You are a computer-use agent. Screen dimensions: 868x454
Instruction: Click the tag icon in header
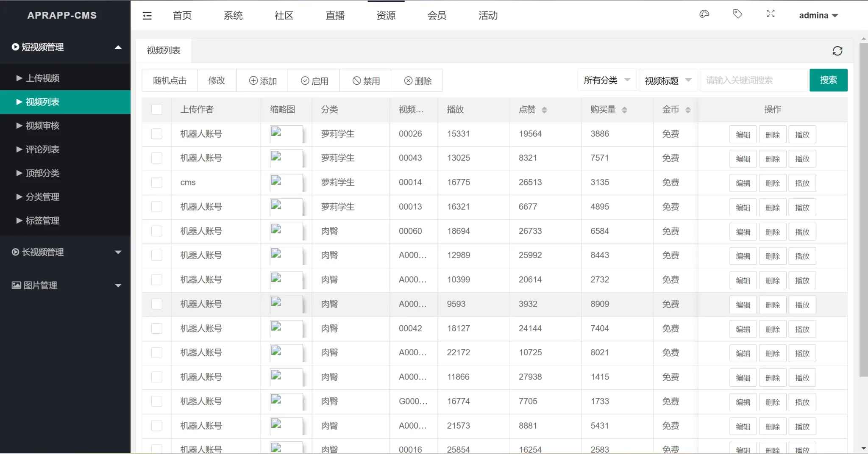click(x=737, y=14)
